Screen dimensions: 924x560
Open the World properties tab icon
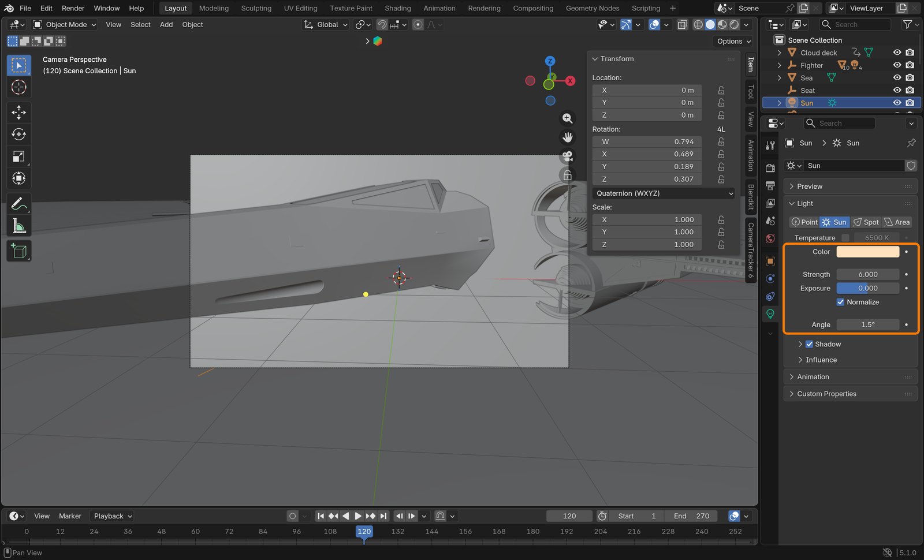click(x=770, y=238)
